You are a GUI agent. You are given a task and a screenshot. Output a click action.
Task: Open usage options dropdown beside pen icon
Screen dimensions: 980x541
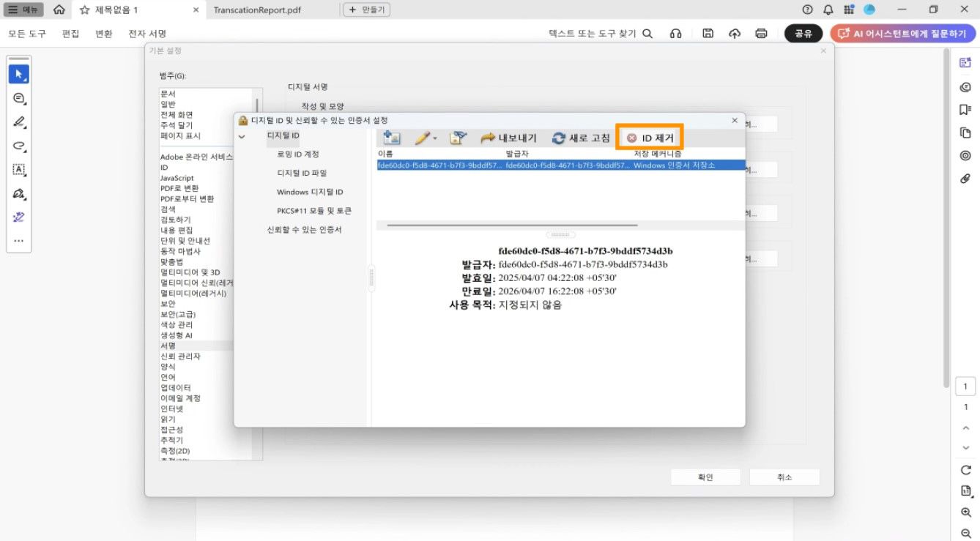pyautogui.click(x=435, y=136)
